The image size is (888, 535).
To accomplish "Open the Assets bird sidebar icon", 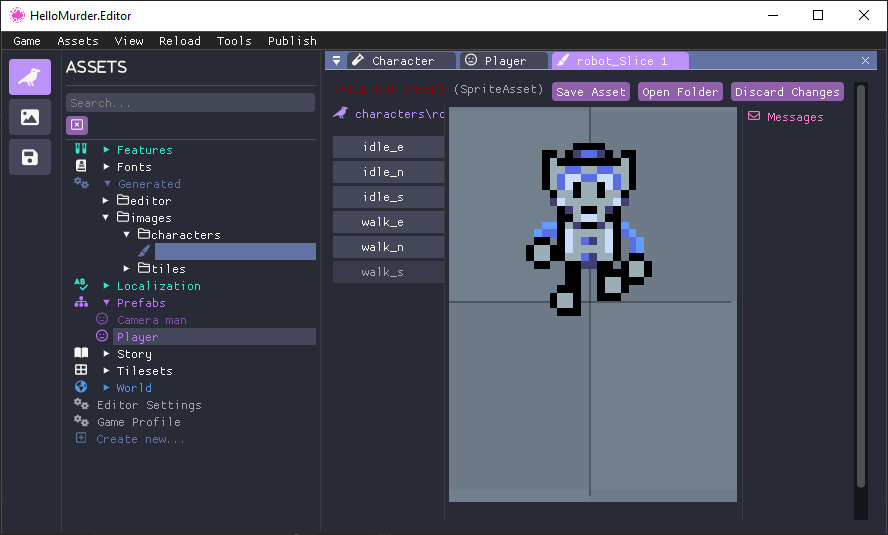I will (x=30, y=77).
